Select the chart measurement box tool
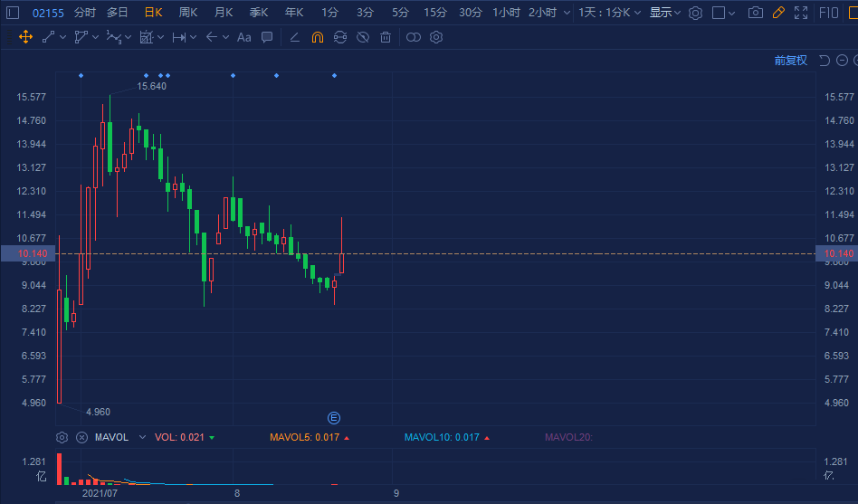 (146, 37)
